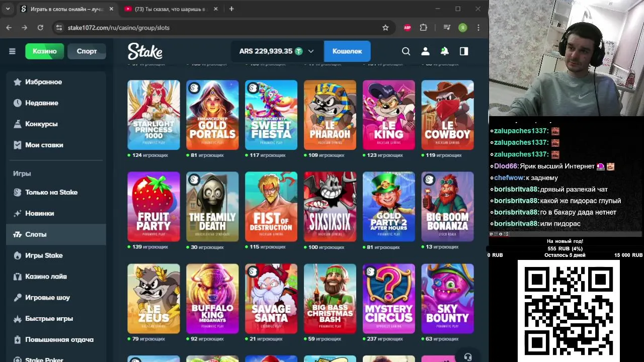This screenshot has height=362, width=644.
Task: Bookmark this page with star icon
Action: (x=385, y=28)
